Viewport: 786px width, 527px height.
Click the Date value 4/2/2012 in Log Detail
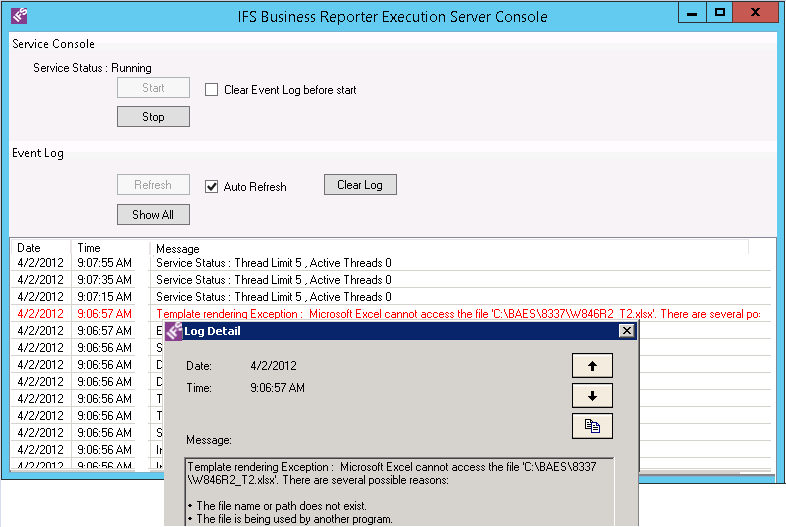coord(273,366)
